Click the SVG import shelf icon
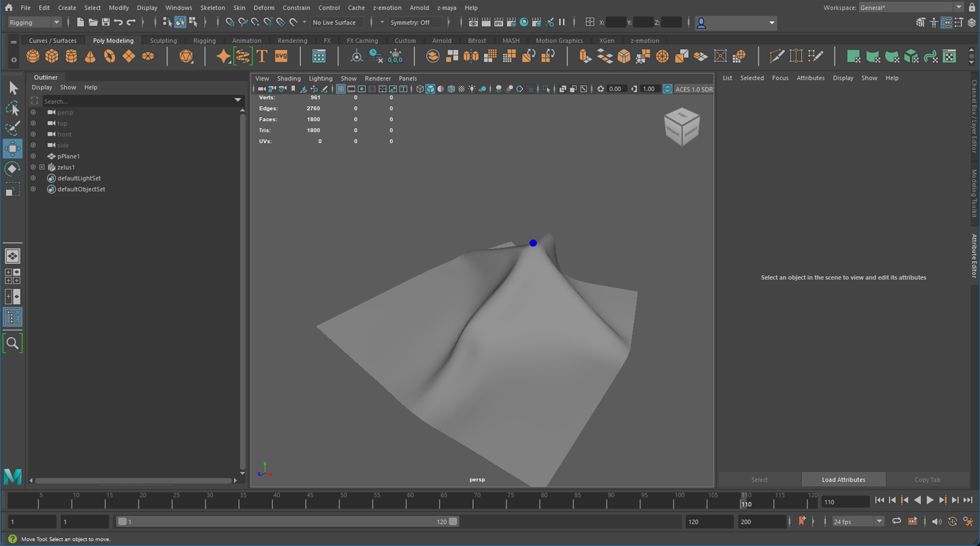This screenshot has height=546, width=980. (x=281, y=56)
